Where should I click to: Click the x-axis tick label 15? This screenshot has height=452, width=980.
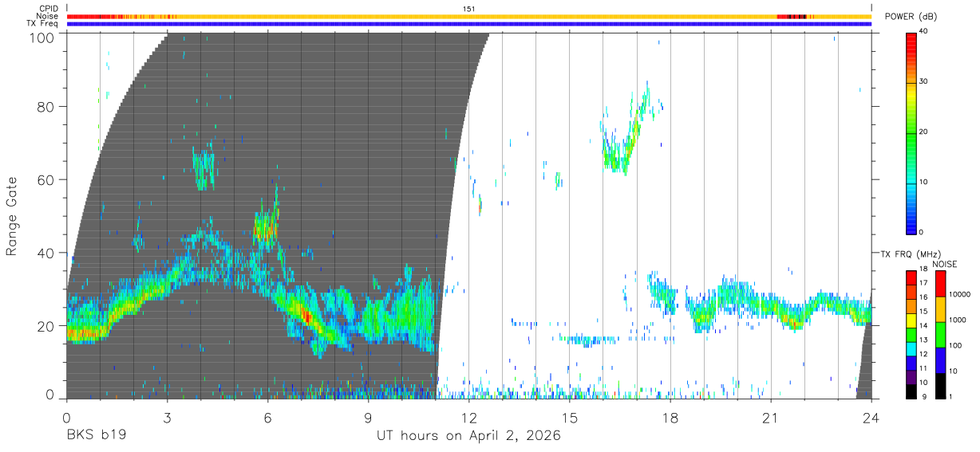click(x=569, y=417)
